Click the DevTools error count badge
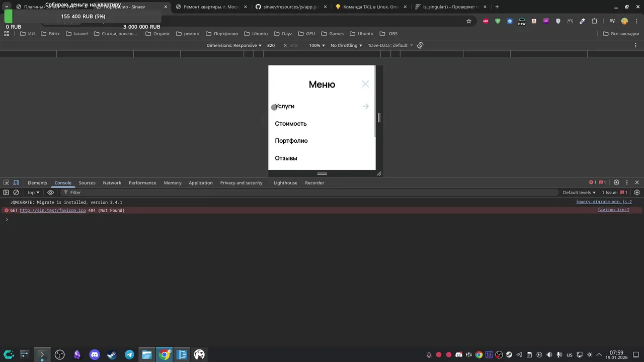Screen dimensions: 644x362 tap(593, 183)
